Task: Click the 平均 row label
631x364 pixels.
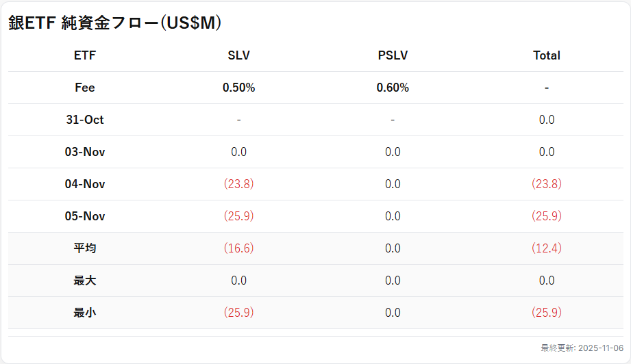Action: pyautogui.click(x=85, y=248)
